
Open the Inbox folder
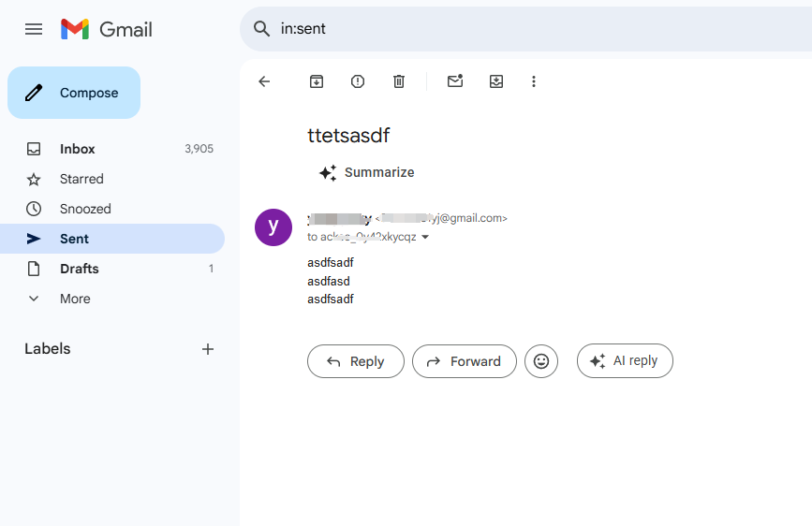pyautogui.click(x=78, y=149)
